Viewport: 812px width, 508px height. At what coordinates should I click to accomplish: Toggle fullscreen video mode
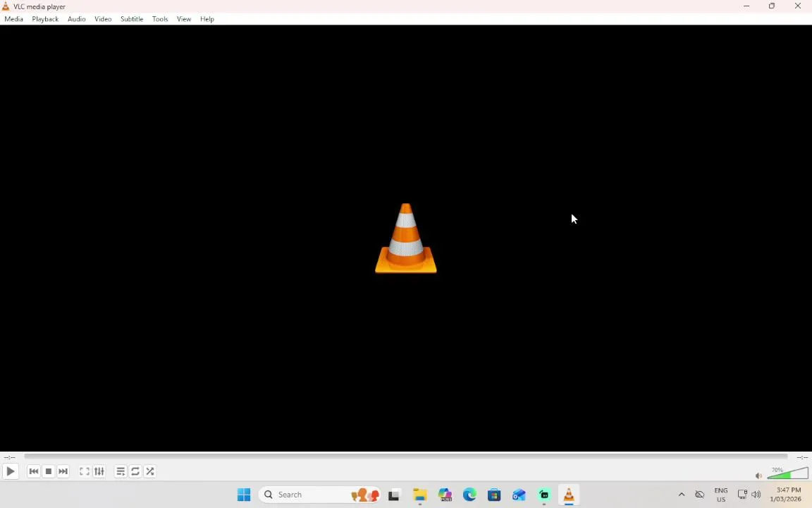tap(85, 471)
